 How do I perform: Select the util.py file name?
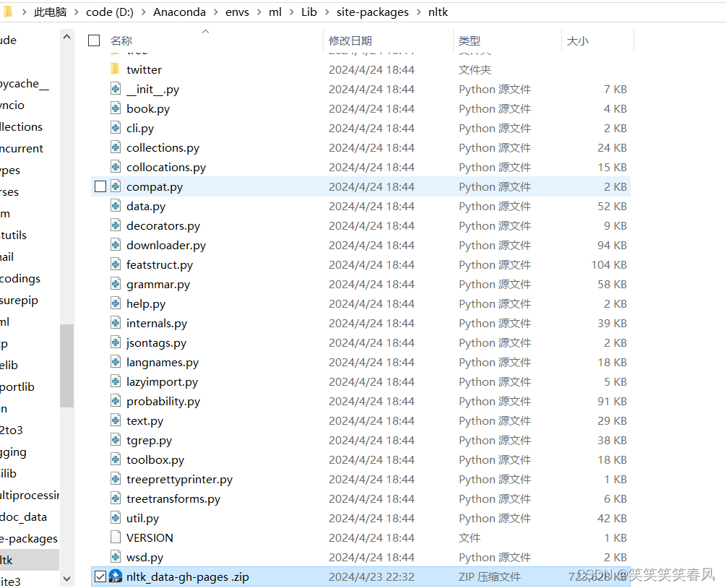(142, 519)
